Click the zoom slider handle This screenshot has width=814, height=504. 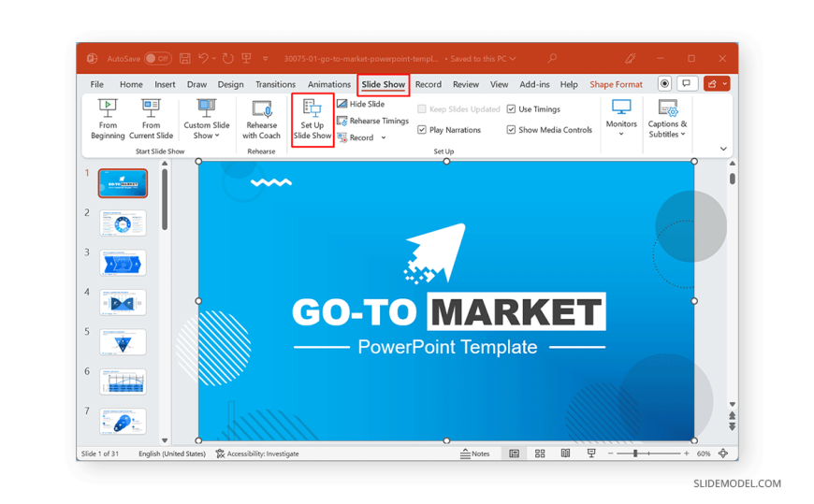[634, 454]
